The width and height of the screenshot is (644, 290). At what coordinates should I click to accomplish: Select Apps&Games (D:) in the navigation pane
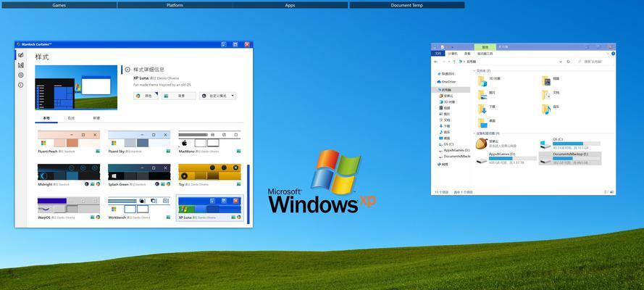454,150
